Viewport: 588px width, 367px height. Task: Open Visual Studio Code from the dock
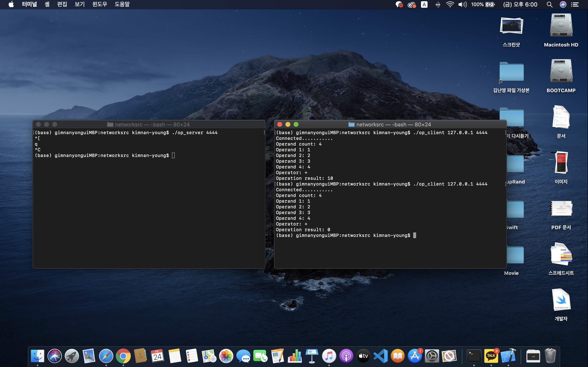(x=381, y=356)
